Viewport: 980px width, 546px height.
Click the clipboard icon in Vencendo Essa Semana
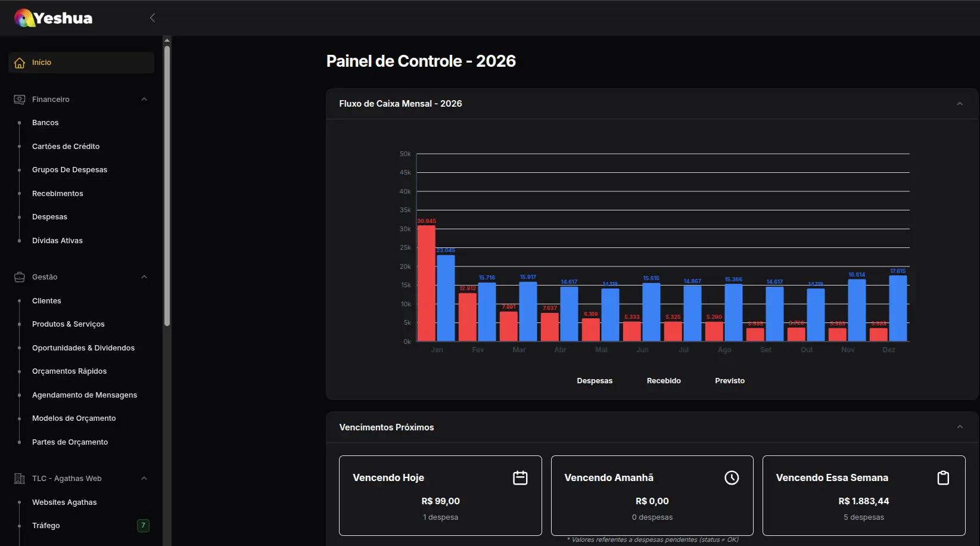pyautogui.click(x=943, y=478)
